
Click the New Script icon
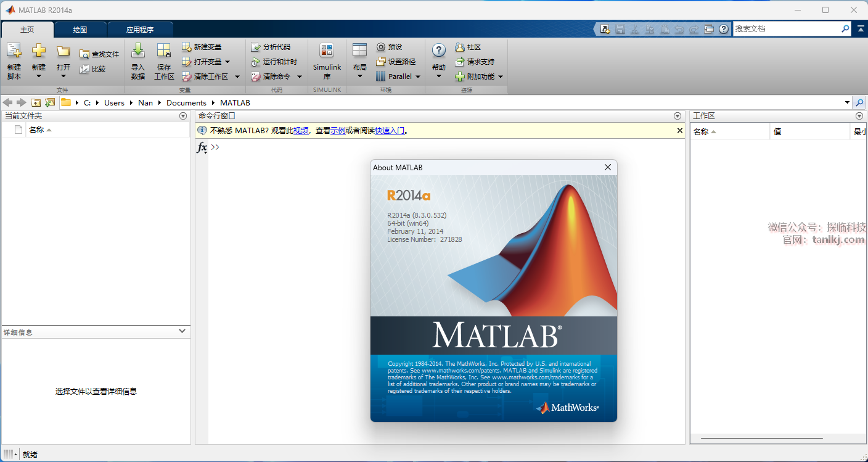14,52
